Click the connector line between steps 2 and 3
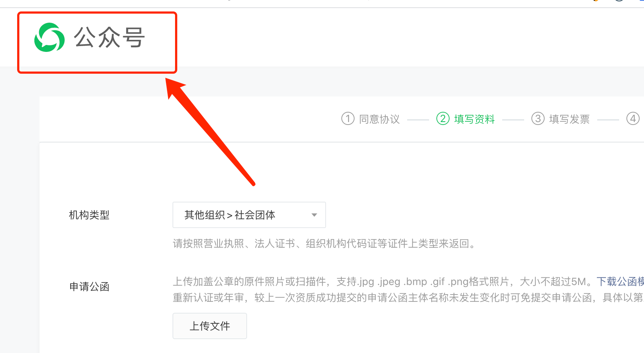This screenshot has width=644, height=353. [x=513, y=119]
